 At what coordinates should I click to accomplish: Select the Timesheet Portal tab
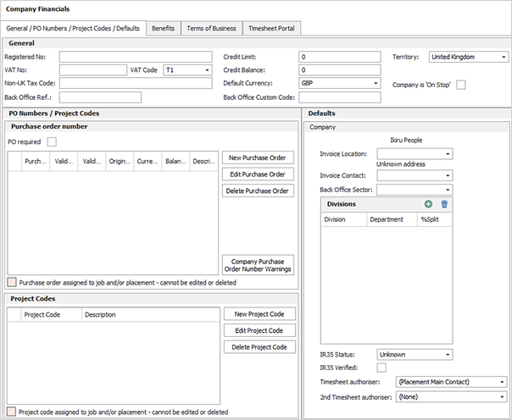pos(272,28)
